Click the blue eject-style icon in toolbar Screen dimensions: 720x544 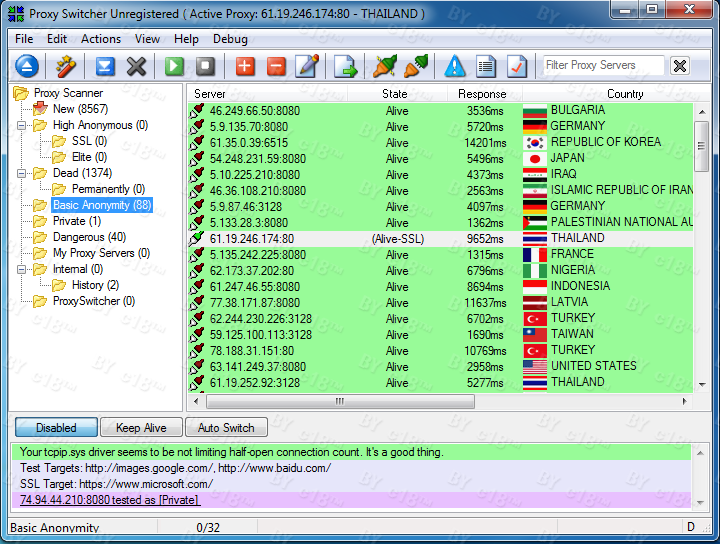26,67
